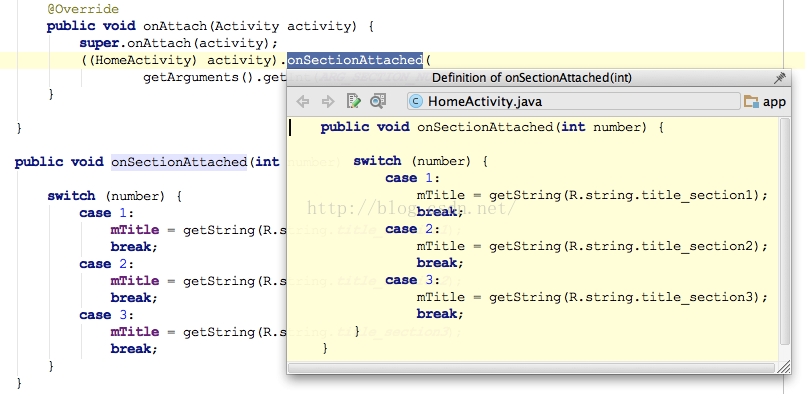Viewport: 805px width, 394px height.
Task: Click the 'super.onAttach(activity);' statement
Action: pyautogui.click(x=178, y=43)
